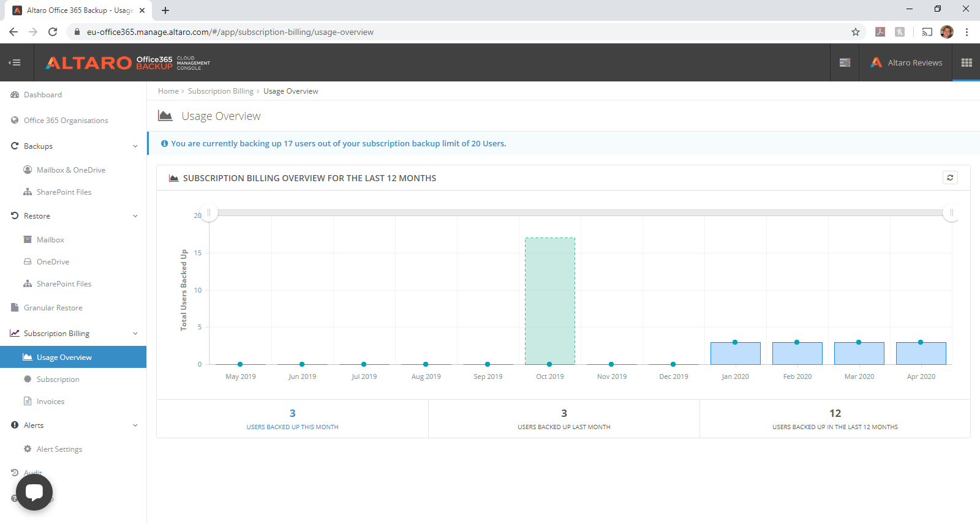
Task: Click the Mar 2020 bar in chart
Action: tap(859, 353)
